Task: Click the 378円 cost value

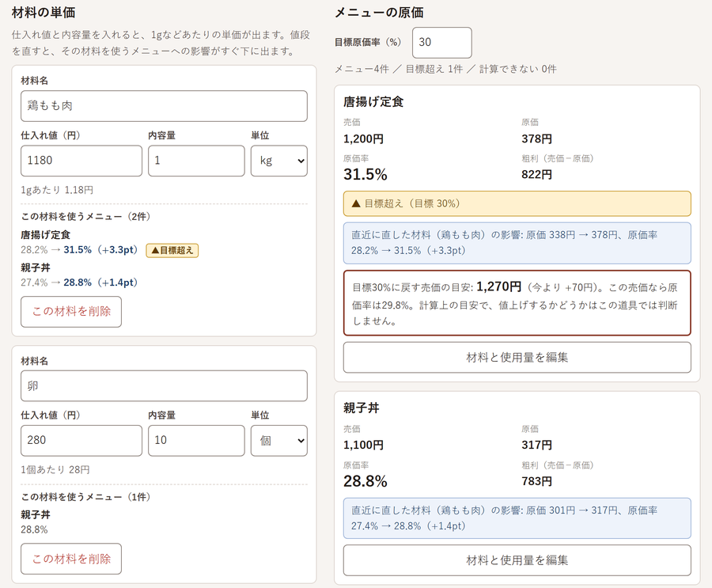Action: pos(536,139)
